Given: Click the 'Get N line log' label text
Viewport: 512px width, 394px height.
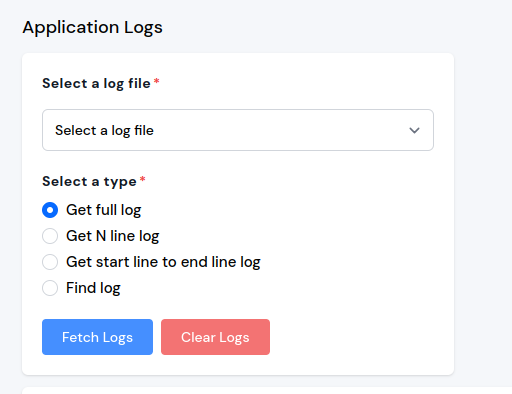Looking at the screenshot, I should click(113, 236).
